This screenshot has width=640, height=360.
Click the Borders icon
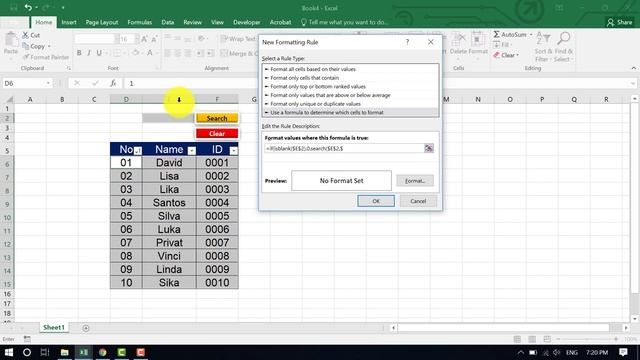(x=117, y=53)
